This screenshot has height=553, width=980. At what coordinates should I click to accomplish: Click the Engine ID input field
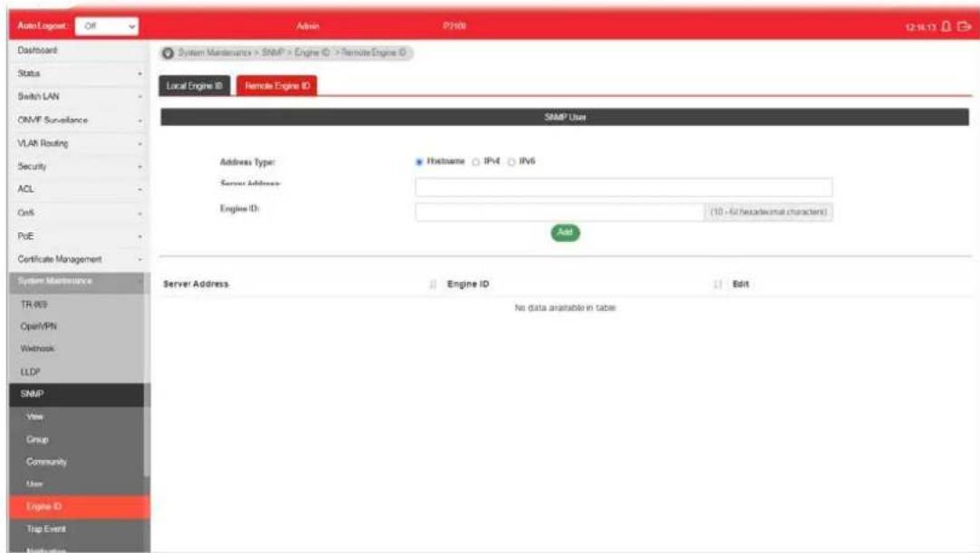coord(559,212)
